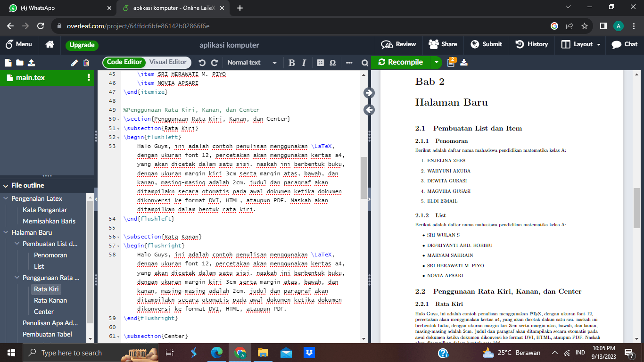Open Microsoft Edge from the taskbar
This screenshot has width=644, height=362.
pos(217,353)
